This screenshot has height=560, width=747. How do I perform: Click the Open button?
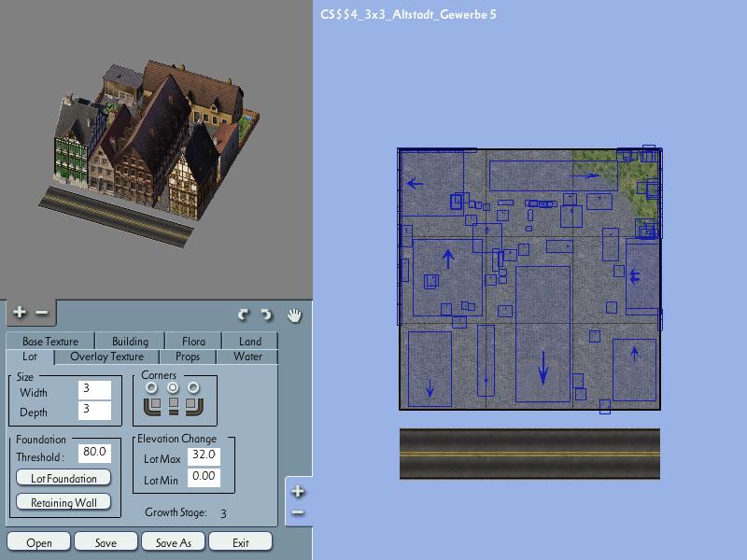[39, 542]
